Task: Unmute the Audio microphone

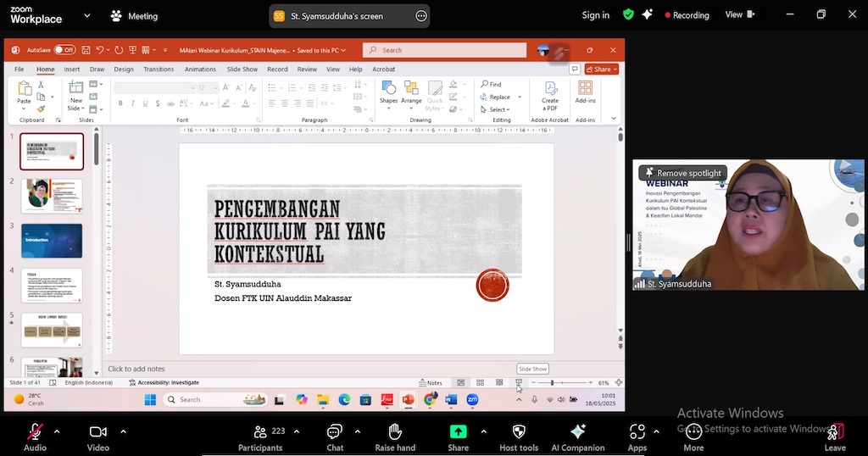Action: (35, 432)
